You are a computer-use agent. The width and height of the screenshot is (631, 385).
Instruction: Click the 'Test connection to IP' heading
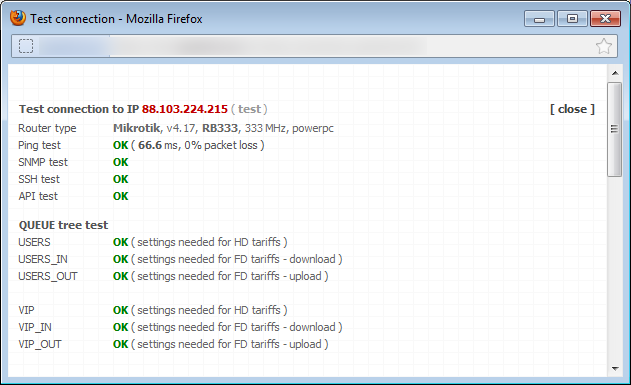click(79, 109)
